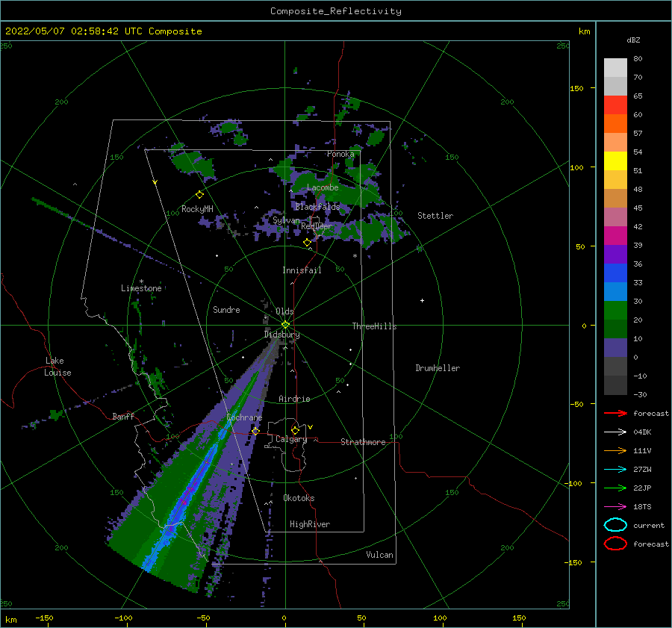The height and width of the screenshot is (628, 672).
Task: Click the Lacombe city label
Action: pos(323,187)
